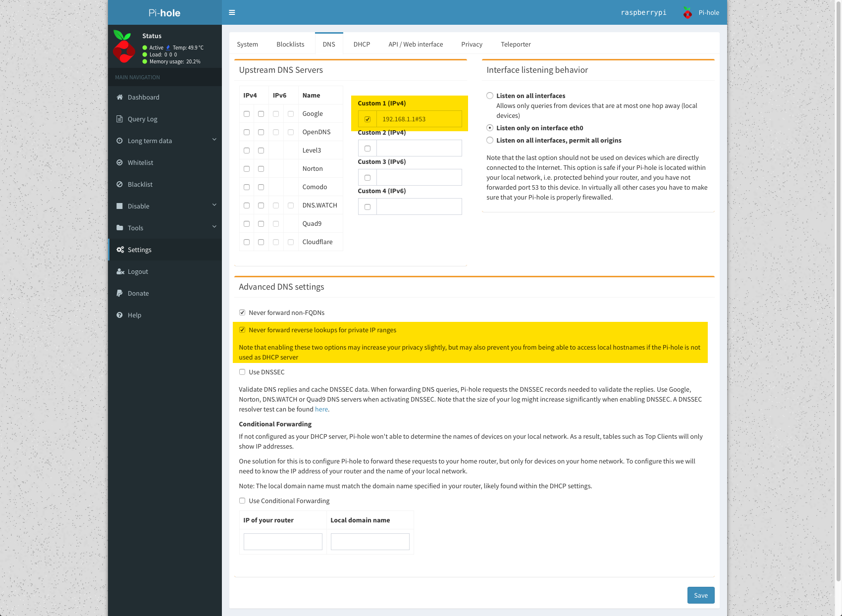Open the API / Web interface tab
Screen dimensions: 842x616
pyautogui.click(x=416, y=44)
